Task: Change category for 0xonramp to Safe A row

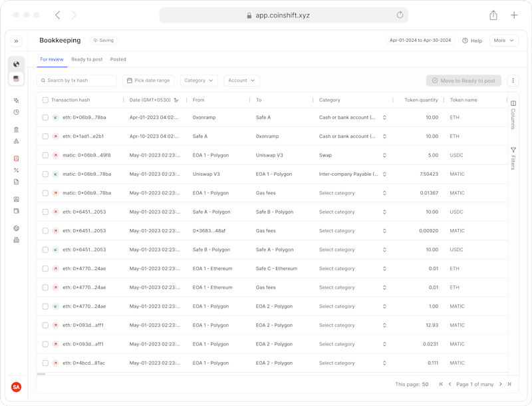Action: [x=352, y=117]
